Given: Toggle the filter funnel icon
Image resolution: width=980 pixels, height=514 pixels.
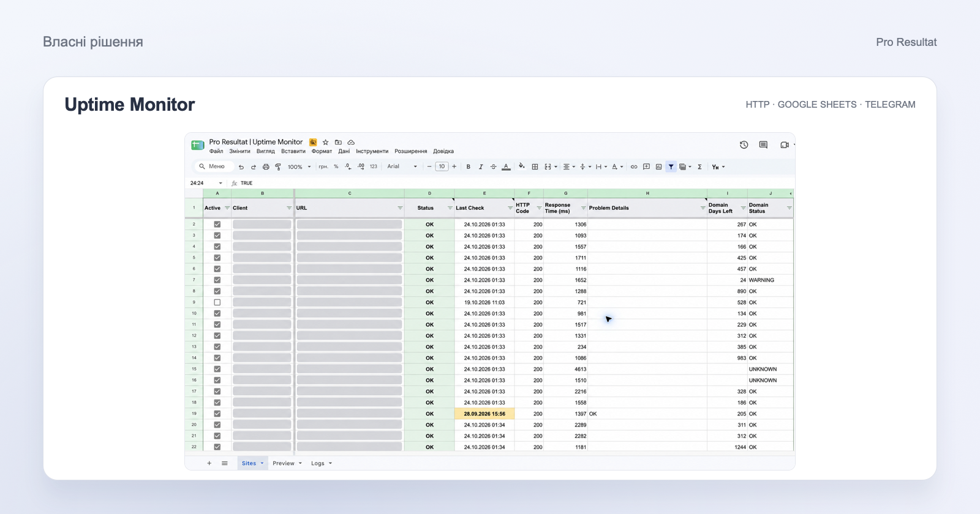Looking at the screenshot, I should click(x=671, y=167).
